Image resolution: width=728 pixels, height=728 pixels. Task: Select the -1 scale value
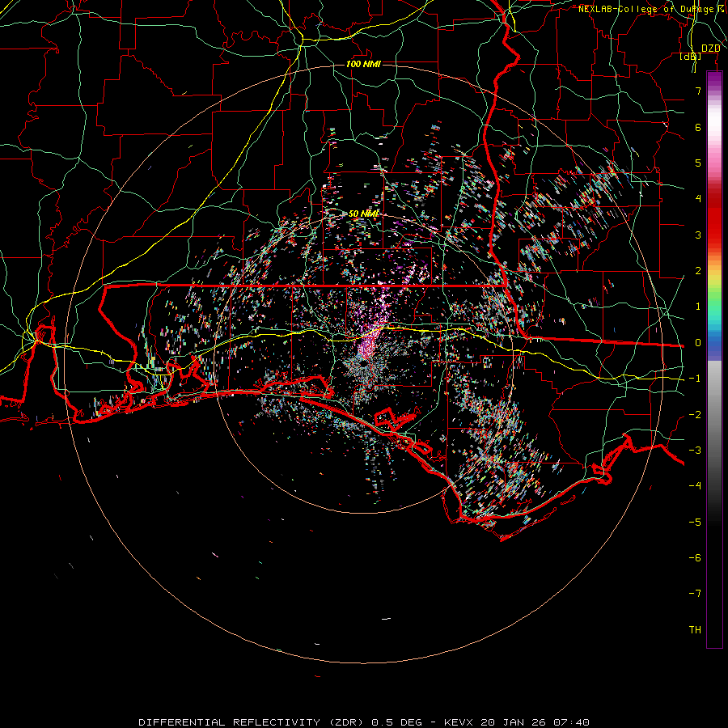[695, 379]
